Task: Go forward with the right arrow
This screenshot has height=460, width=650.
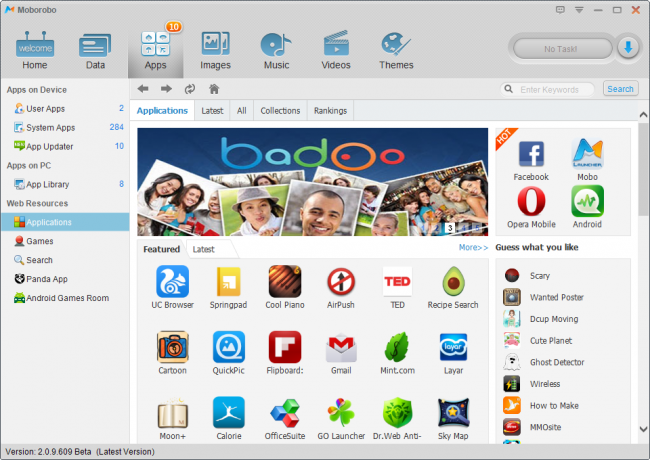Action: coord(166,89)
